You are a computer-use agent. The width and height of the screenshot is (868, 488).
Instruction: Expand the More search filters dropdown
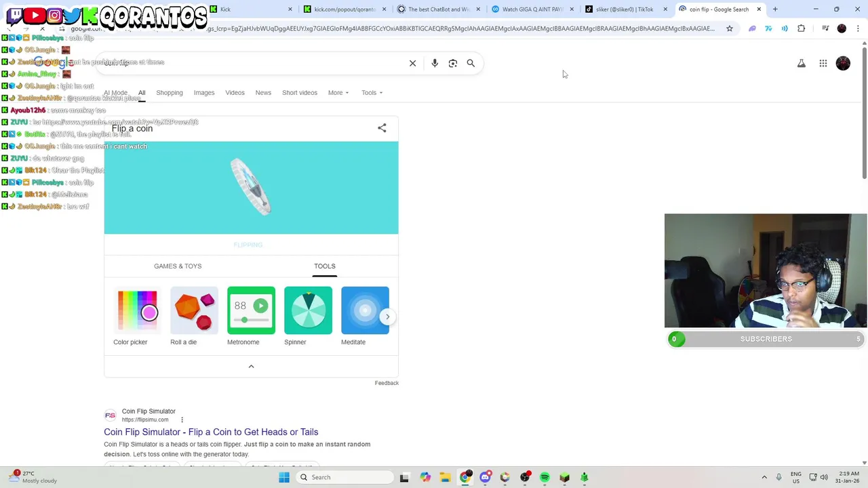tap(338, 92)
